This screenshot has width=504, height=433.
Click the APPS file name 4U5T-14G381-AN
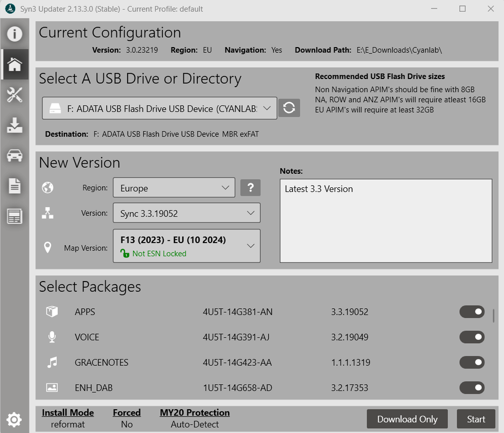(237, 312)
